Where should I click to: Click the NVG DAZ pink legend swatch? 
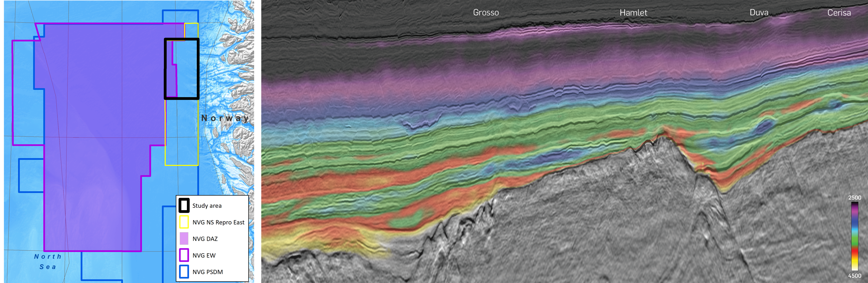(x=184, y=239)
